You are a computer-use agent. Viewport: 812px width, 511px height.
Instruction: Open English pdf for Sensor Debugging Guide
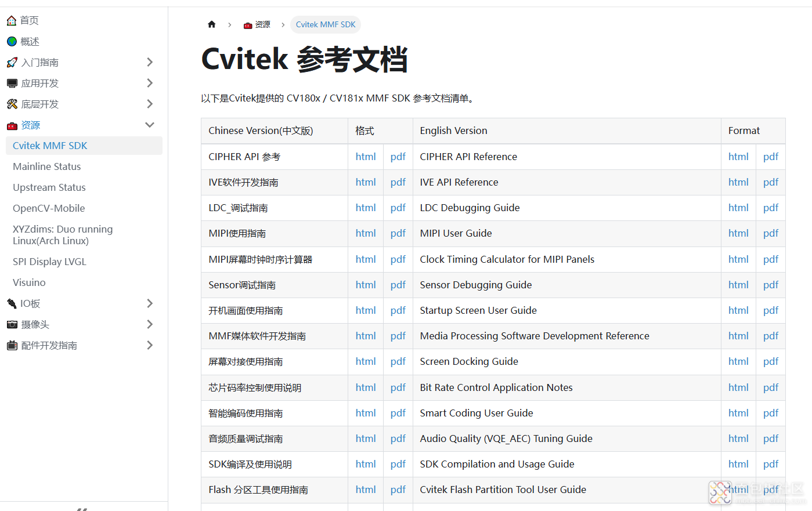771,285
